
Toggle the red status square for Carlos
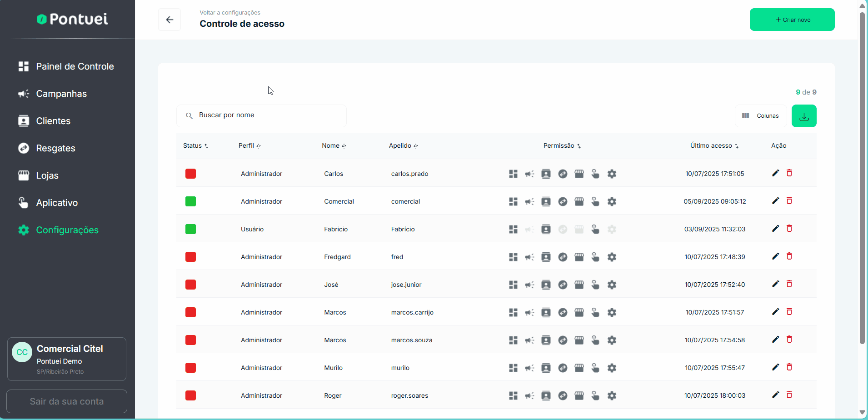pos(190,174)
